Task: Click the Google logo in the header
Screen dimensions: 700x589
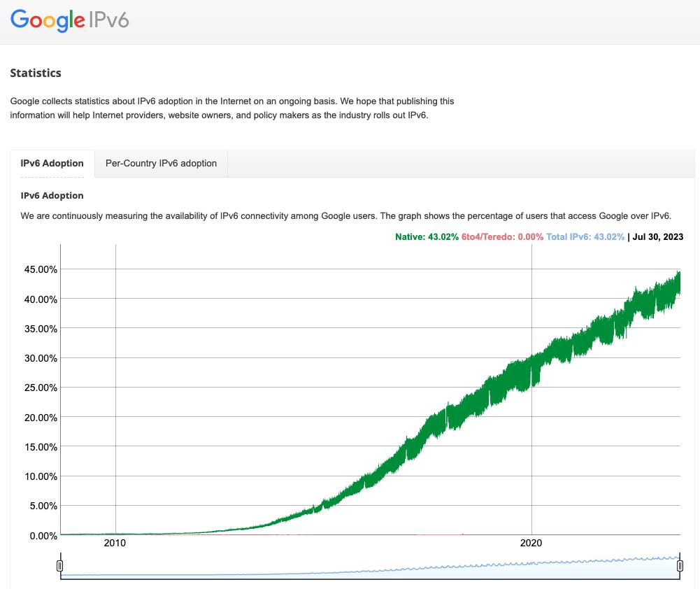Action: point(48,20)
